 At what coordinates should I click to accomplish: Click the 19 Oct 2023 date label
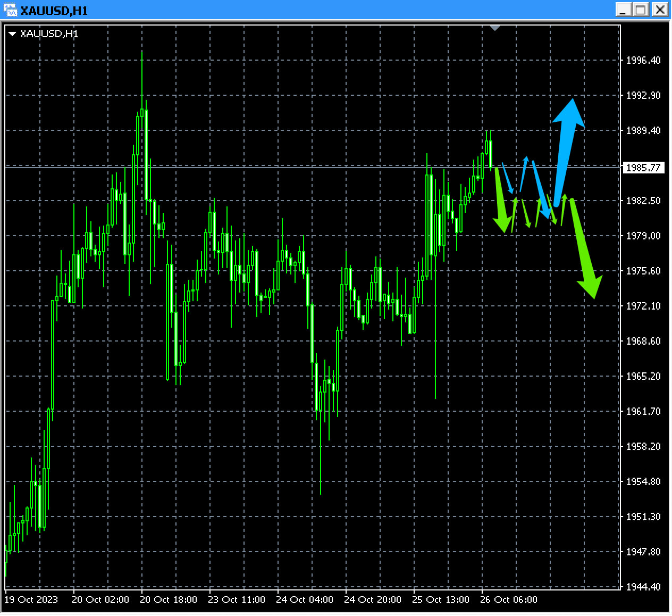tap(31, 600)
